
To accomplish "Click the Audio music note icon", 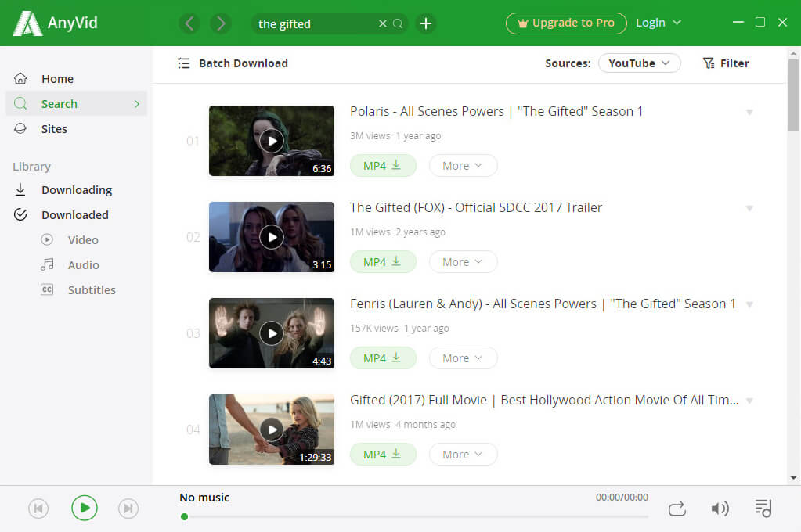I will point(47,264).
